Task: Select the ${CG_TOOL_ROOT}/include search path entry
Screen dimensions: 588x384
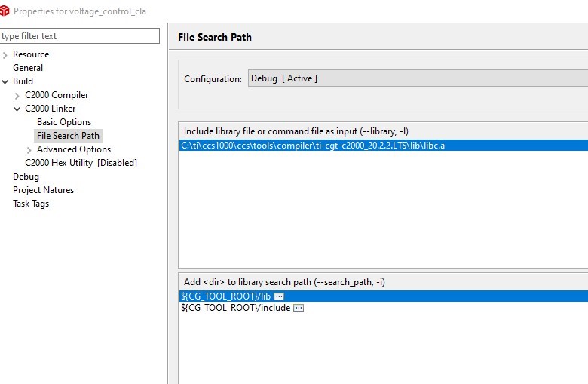Action: (235, 308)
